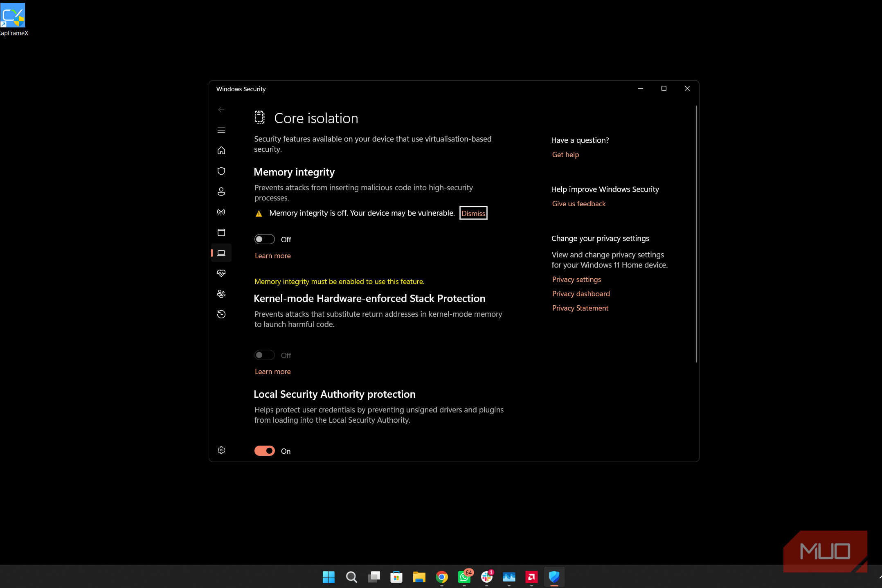Open Family options icon
This screenshot has width=882, height=588.
coord(221,294)
